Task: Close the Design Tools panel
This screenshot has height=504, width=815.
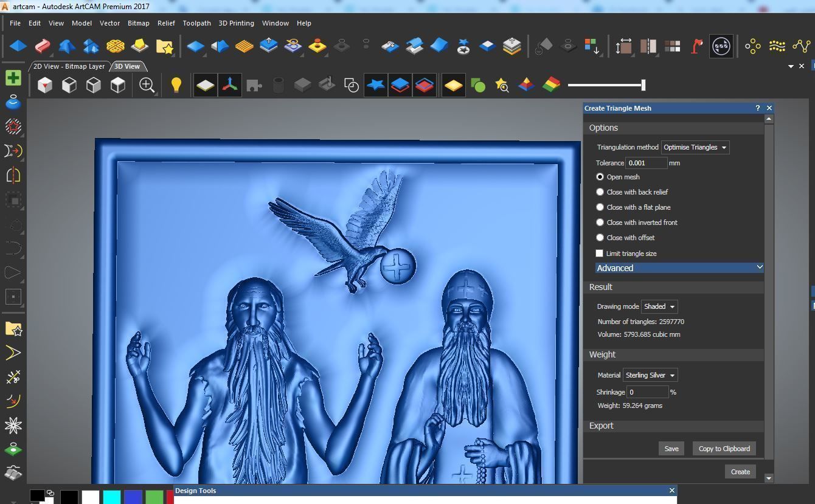Action: tap(672, 491)
